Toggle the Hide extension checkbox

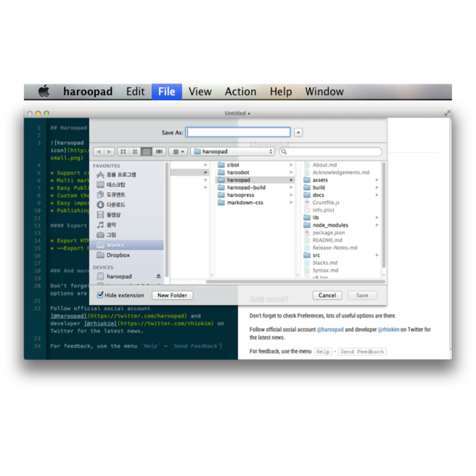100,295
